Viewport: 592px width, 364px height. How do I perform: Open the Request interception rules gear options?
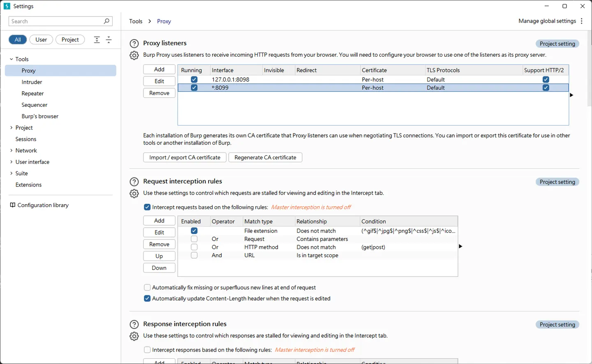tap(134, 193)
